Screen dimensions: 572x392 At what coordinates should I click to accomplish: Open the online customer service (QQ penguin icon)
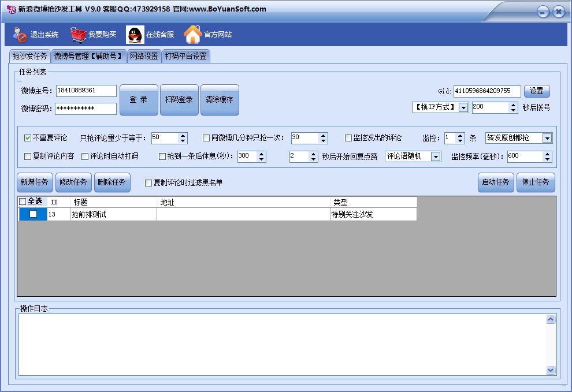click(x=134, y=34)
